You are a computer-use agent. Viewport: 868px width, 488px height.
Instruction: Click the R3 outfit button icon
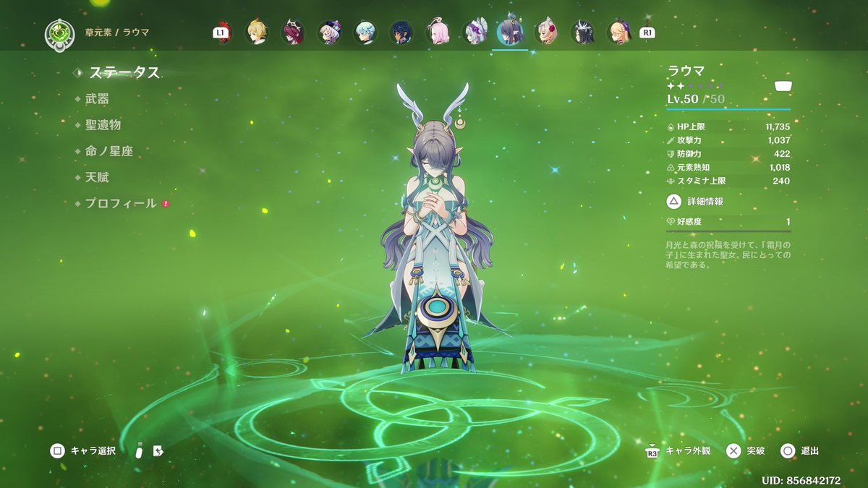click(x=652, y=451)
